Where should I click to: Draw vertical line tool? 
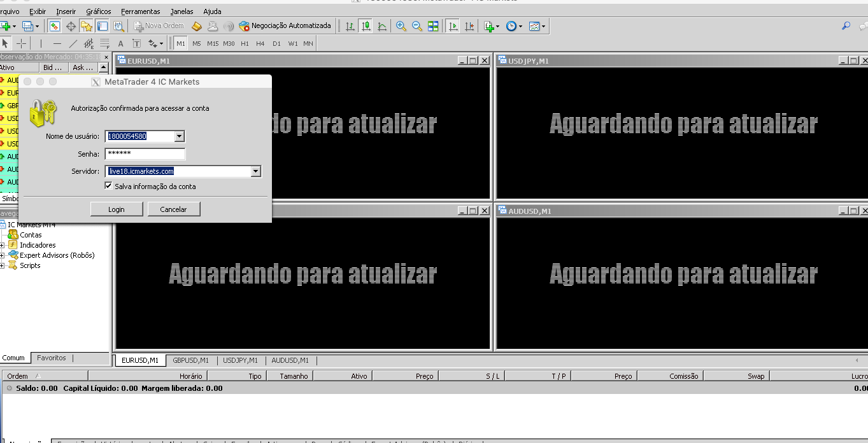tap(41, 43)
